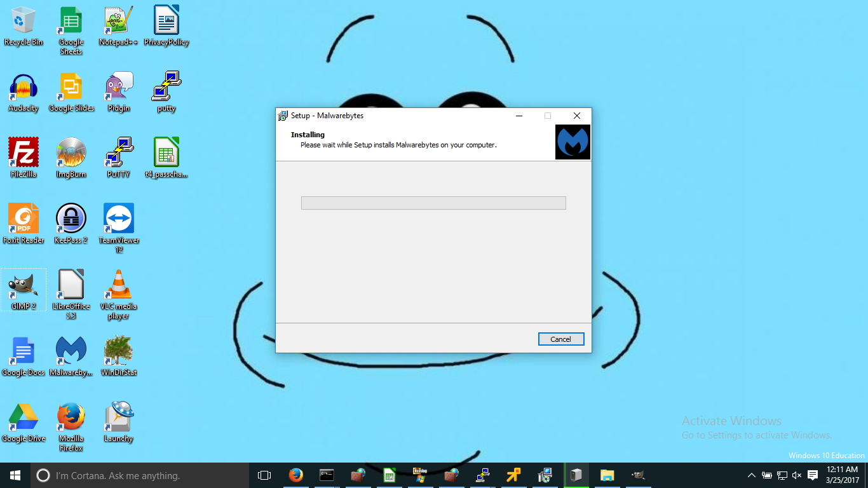Switch to the Syslog taskbar application
Image resolution: width=868 pixels, height=488 pixels.
tap(420, 475)
